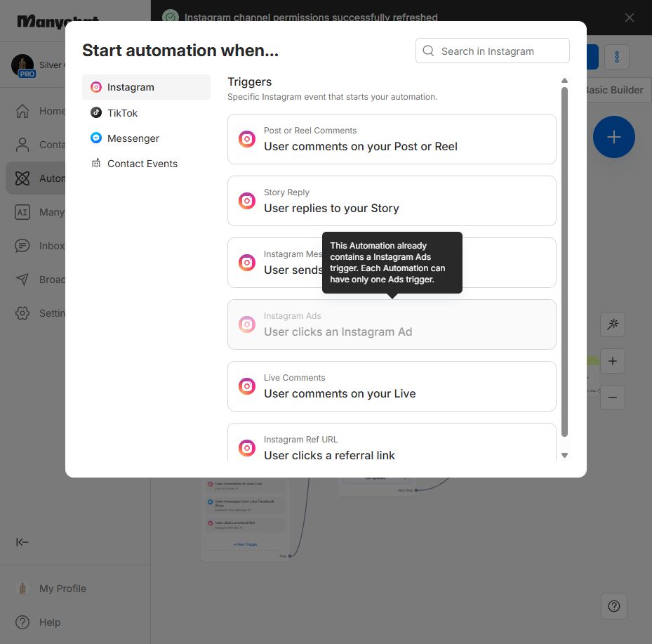The height and width of the screenshot is (644, 652).
Task: Click Instagram icon on Post or Reel card
Action: 247,139
